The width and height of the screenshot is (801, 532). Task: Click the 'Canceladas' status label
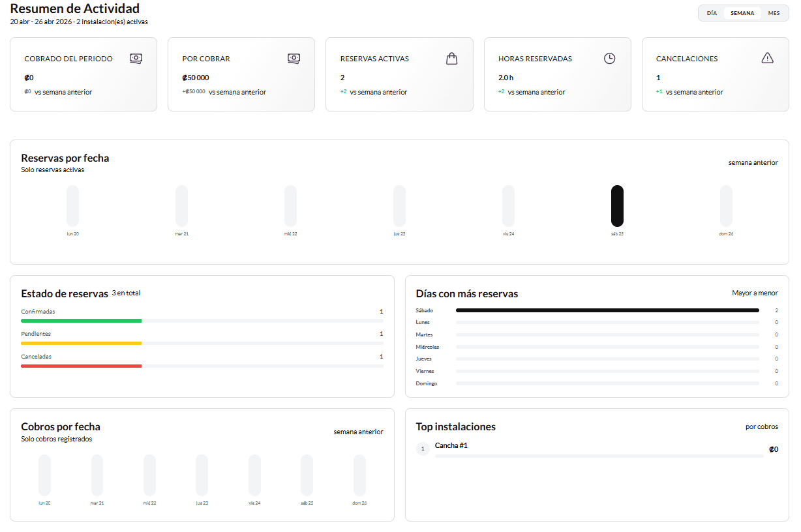[36, 357]
